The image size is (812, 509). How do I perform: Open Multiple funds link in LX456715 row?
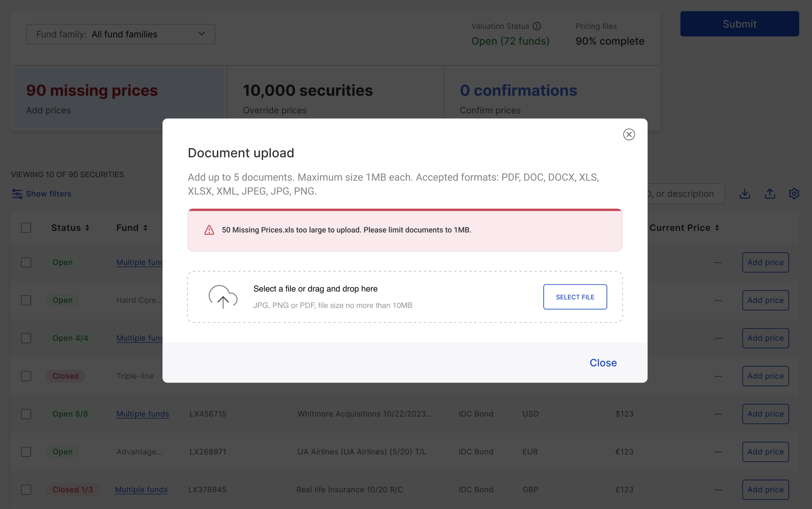pos(143,414)
